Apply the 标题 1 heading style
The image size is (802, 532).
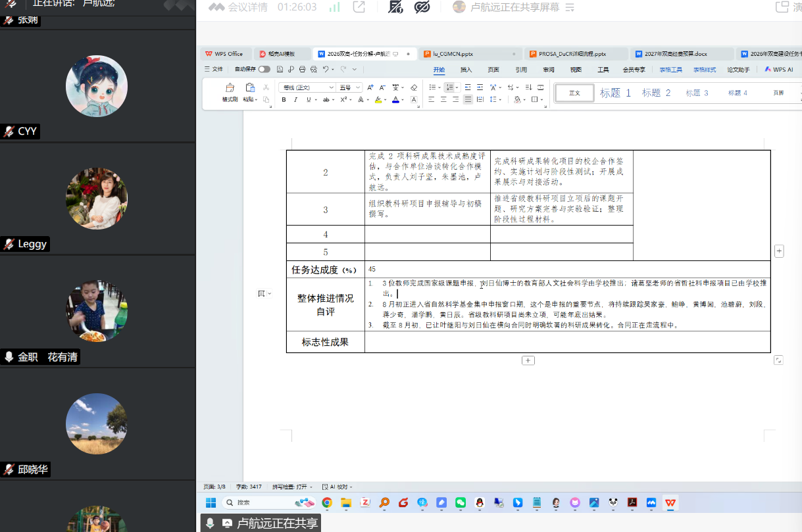point(615,93)
